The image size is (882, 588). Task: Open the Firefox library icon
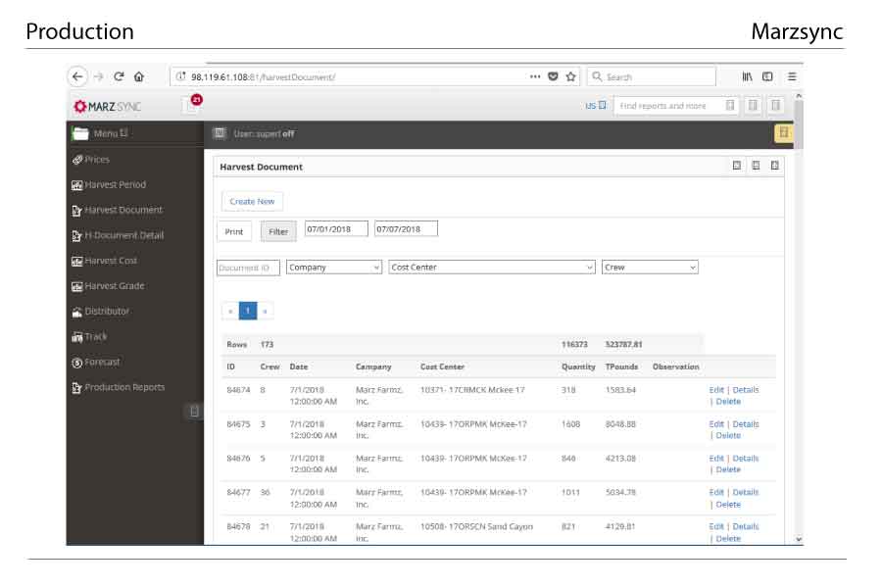click(747, 76)
